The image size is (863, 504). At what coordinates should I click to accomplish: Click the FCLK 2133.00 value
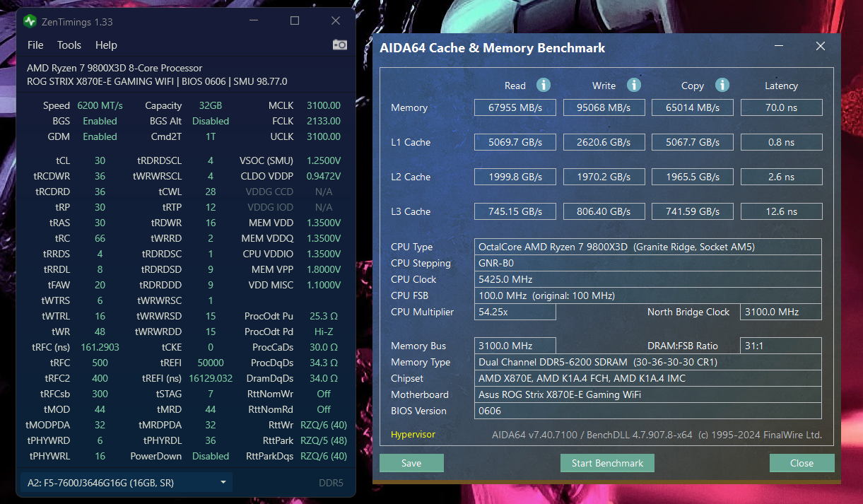[324, 121]
